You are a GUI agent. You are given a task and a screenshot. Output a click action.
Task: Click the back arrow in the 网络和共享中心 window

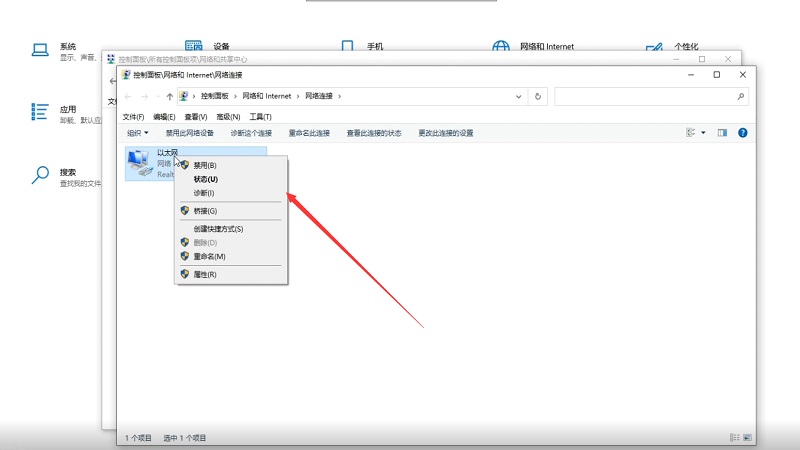[113, 81]
